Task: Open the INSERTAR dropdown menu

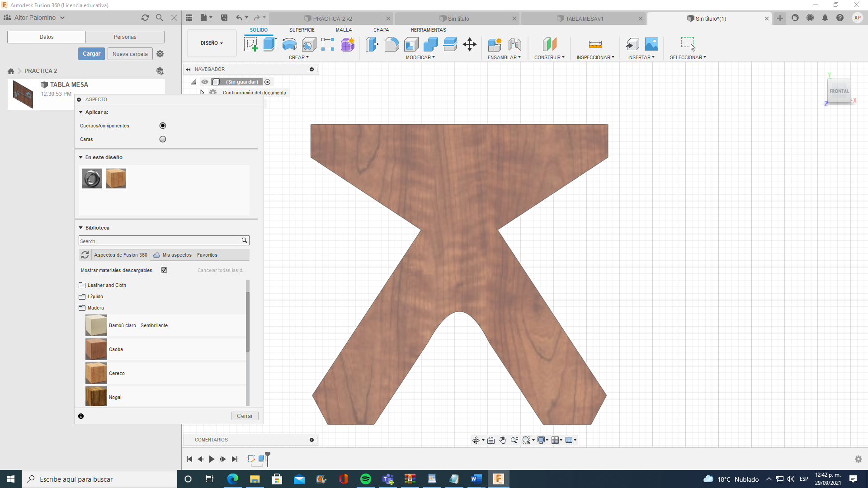Action: pyautogui.click(x=641, y=57)
